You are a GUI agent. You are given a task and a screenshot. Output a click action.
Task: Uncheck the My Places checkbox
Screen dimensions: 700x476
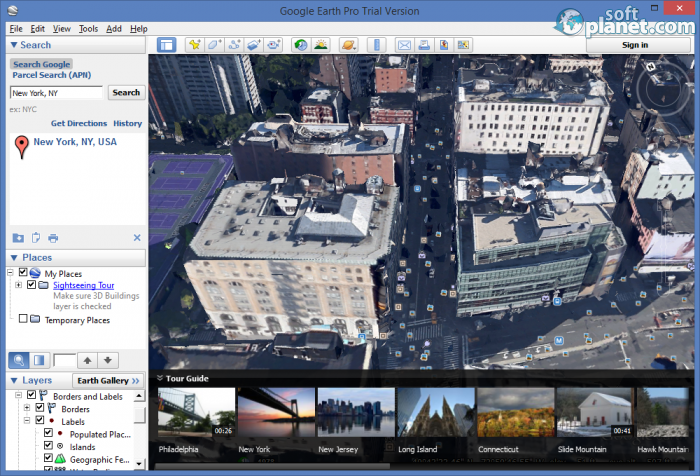23,272
